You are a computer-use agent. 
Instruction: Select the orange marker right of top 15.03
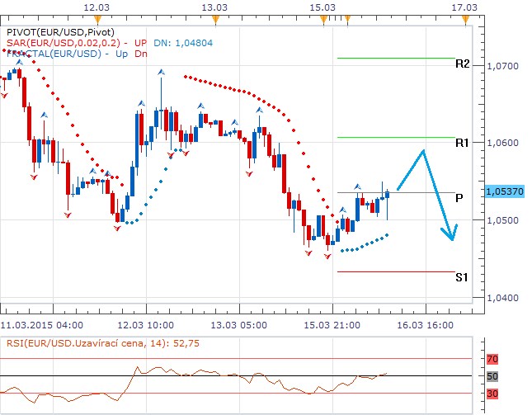(x=347, y=18)
